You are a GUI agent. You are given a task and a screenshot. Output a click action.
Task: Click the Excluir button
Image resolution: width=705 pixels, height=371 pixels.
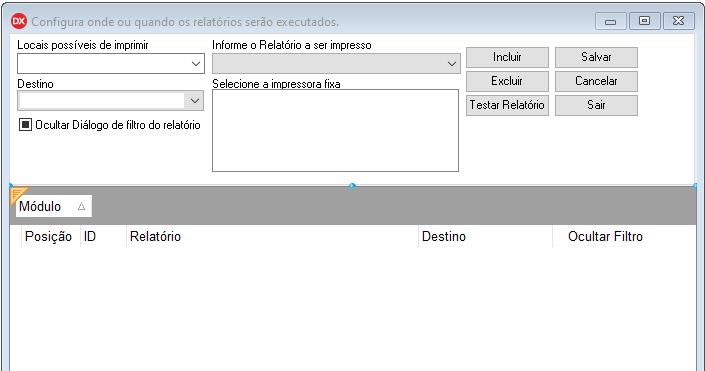(507, 81)
